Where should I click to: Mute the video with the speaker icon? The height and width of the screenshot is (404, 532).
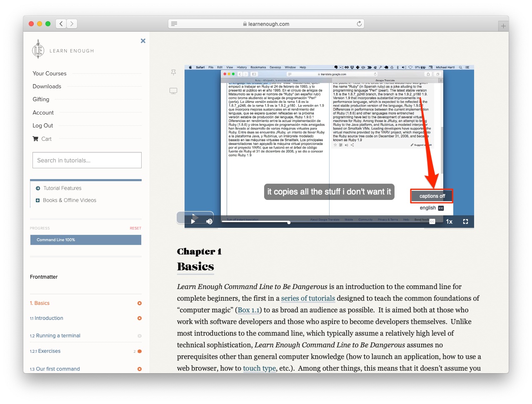pos(209,221)
